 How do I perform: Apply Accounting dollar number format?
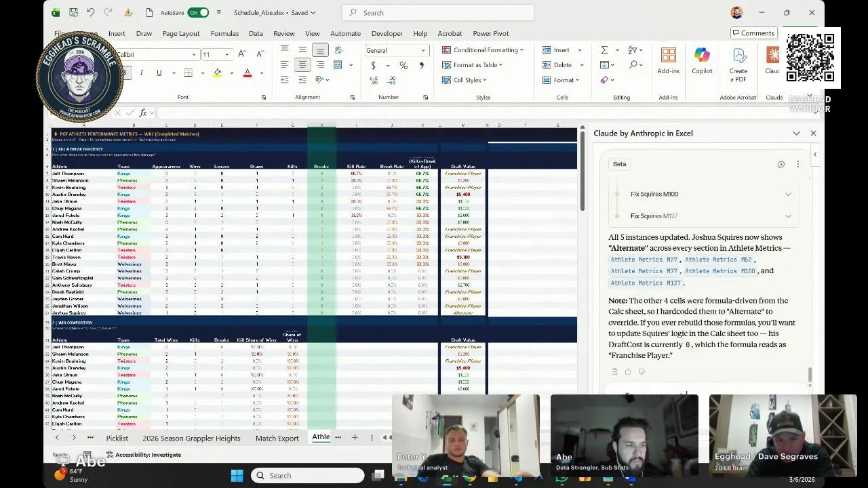pos(373,66)
